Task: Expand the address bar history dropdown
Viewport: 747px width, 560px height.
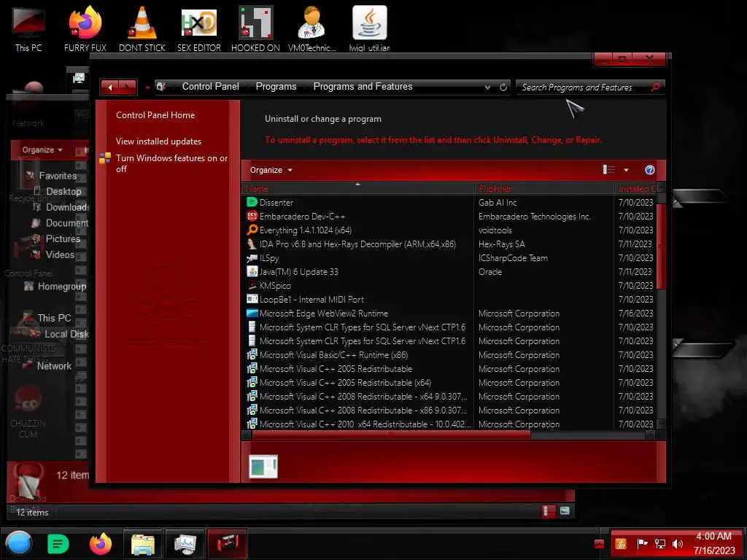Action: point(487,87)
